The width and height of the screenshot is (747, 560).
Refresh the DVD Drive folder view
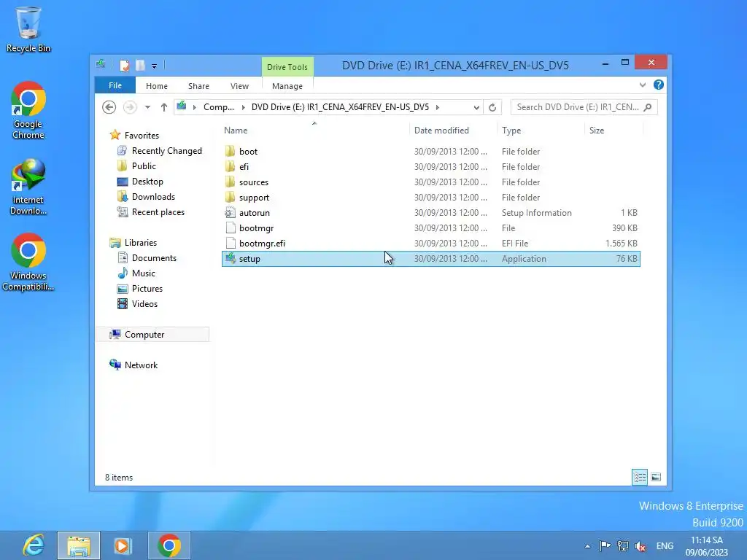pyautogui.click(x=492, y=107)
